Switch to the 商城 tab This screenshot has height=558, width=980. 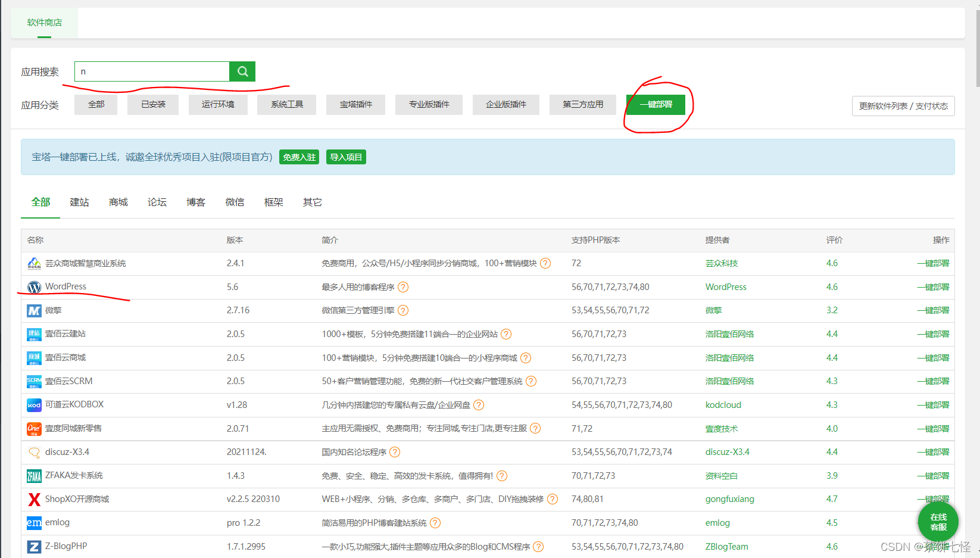click(118, 202)
